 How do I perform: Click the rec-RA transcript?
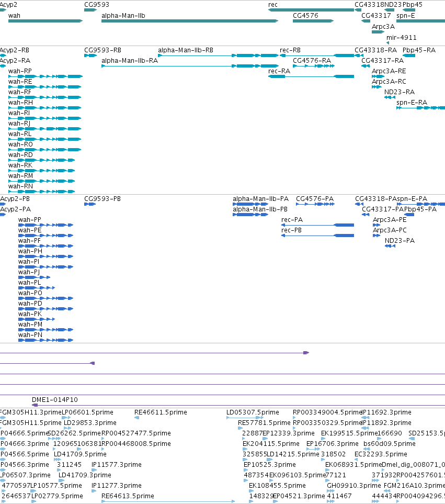tap(311, 76)
